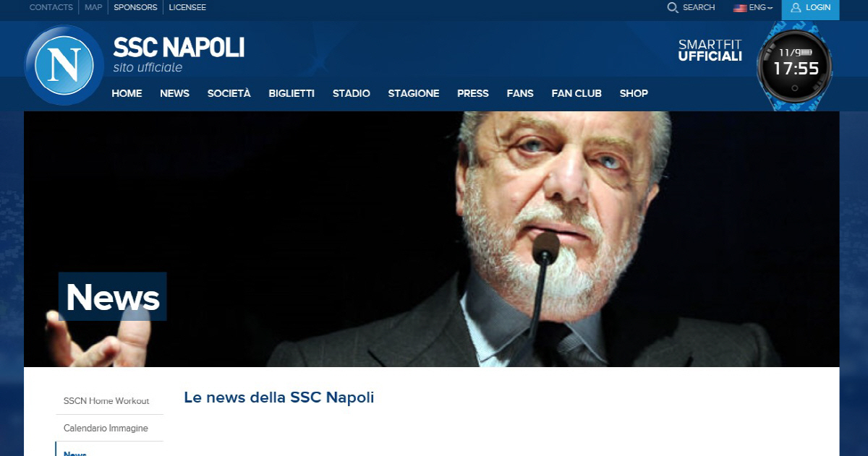The height and width of the screenshot is (456, 868).
Task: Click the smartwatch showing 17:55
Action: (x=794, y=66)
